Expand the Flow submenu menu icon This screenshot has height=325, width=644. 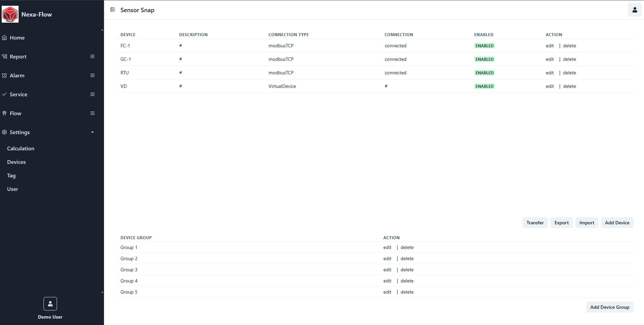(x=92, y=113)
